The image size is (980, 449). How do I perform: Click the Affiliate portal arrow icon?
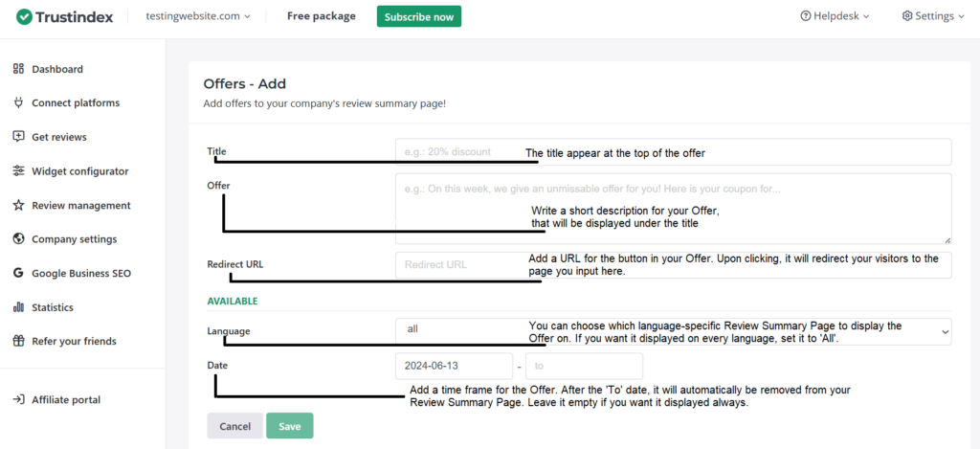[18, 399]
